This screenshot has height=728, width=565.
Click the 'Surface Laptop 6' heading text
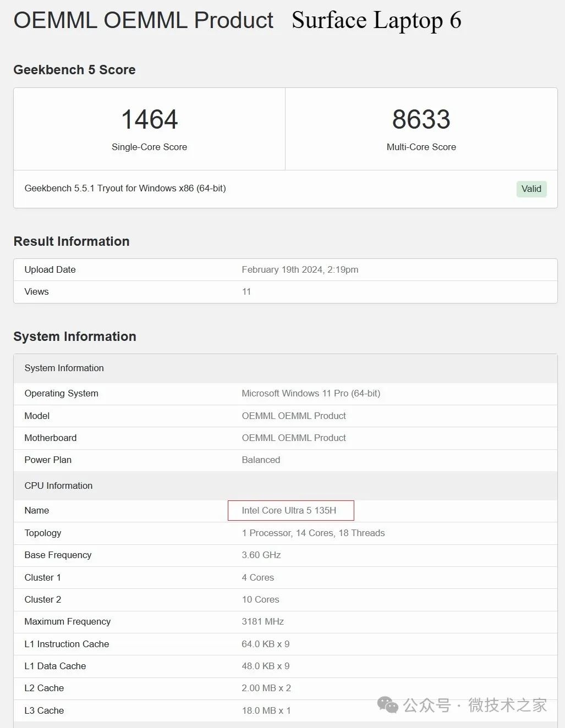coord(376,21)
